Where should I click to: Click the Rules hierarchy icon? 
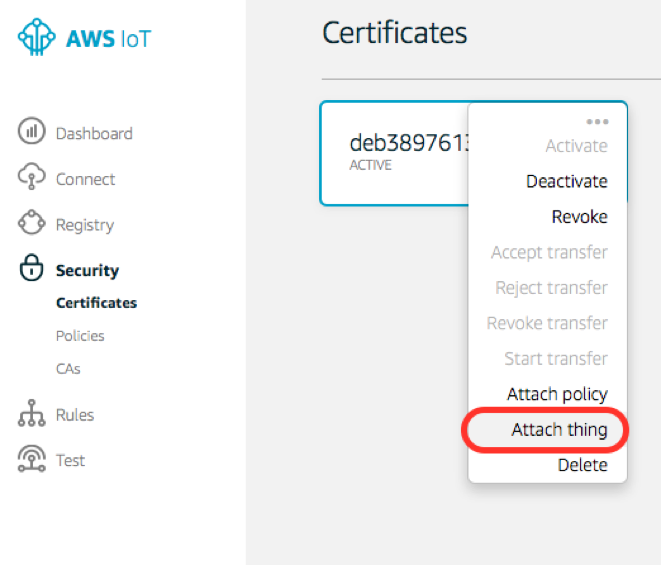tap(32, 414)
